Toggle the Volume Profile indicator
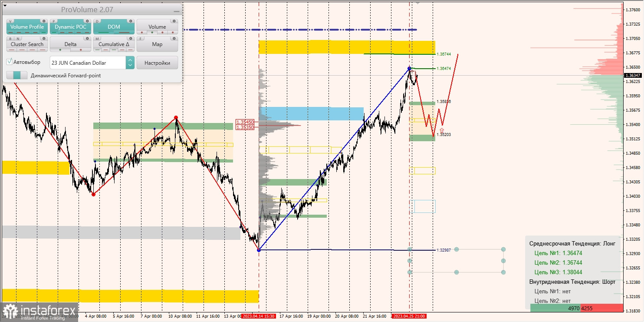This screenshot has width=644, height=322. (27, 27)
